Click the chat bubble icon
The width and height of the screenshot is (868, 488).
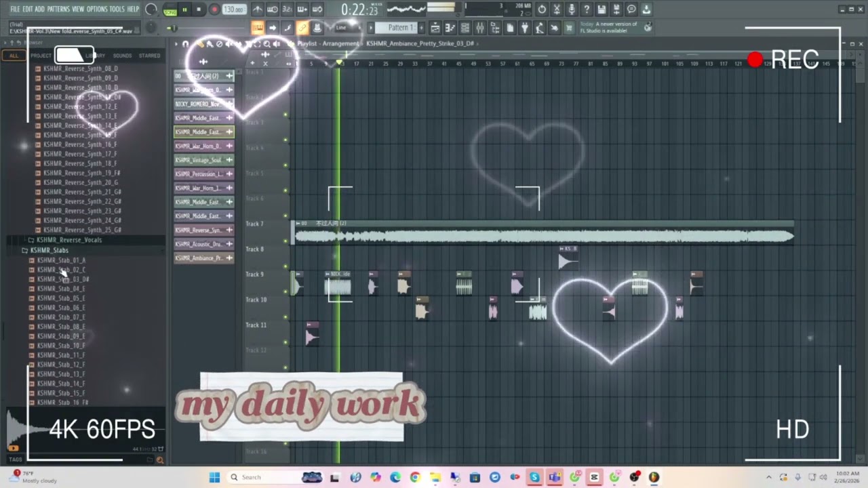tap(631, 9)
